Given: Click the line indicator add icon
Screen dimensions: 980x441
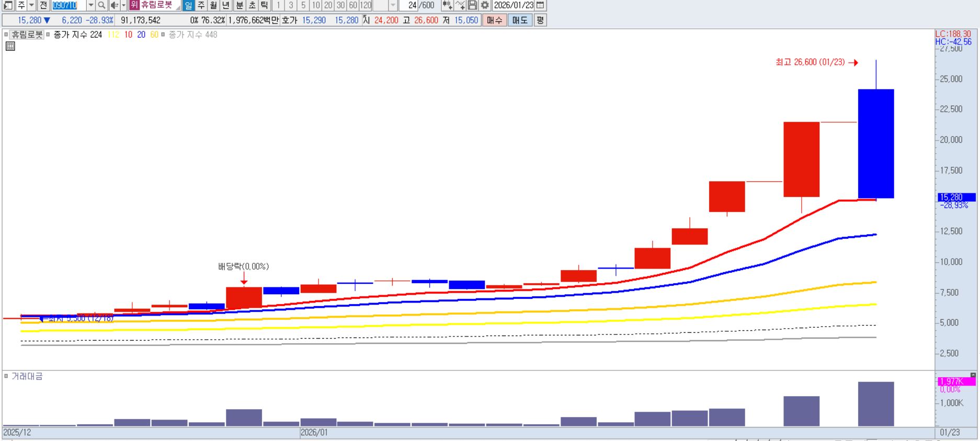Looking at the screenshot, I should [x=460, y=5].
